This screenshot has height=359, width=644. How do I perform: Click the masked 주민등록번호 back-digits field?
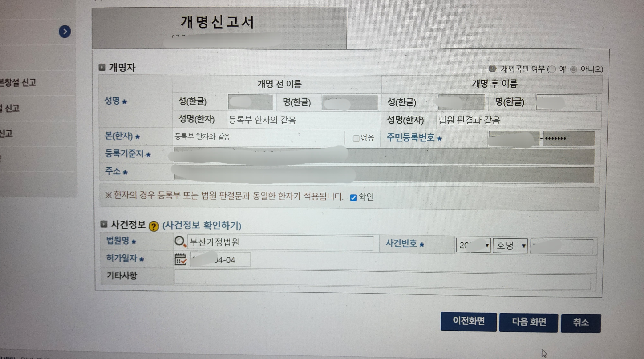coord(568,138)
